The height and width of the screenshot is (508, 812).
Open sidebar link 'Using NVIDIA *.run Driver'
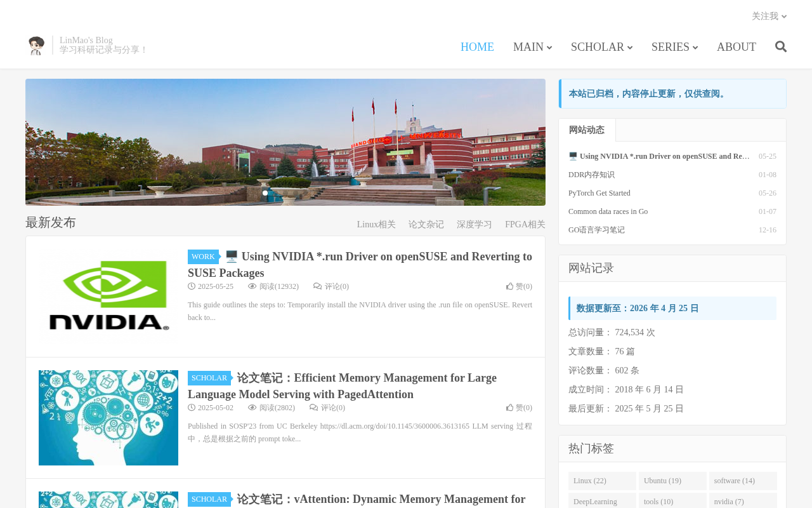[x=659, y=156]
